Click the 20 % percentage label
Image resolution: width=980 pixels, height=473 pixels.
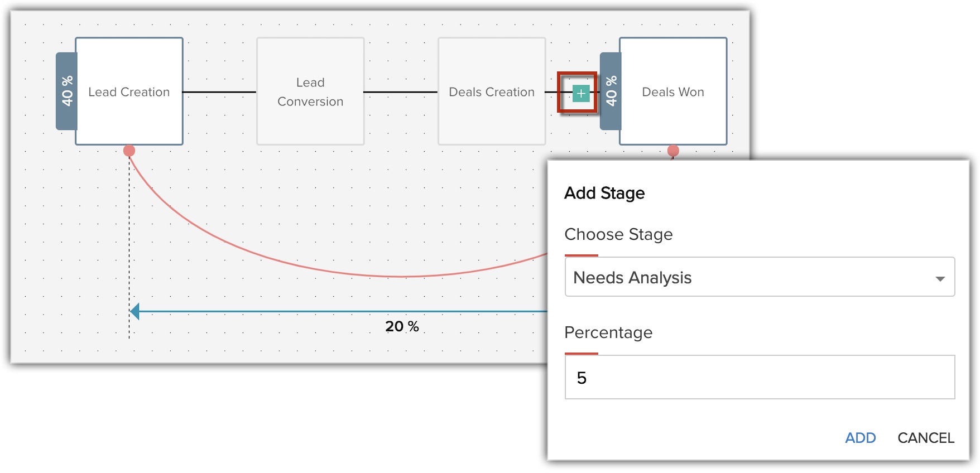[402, 326]
